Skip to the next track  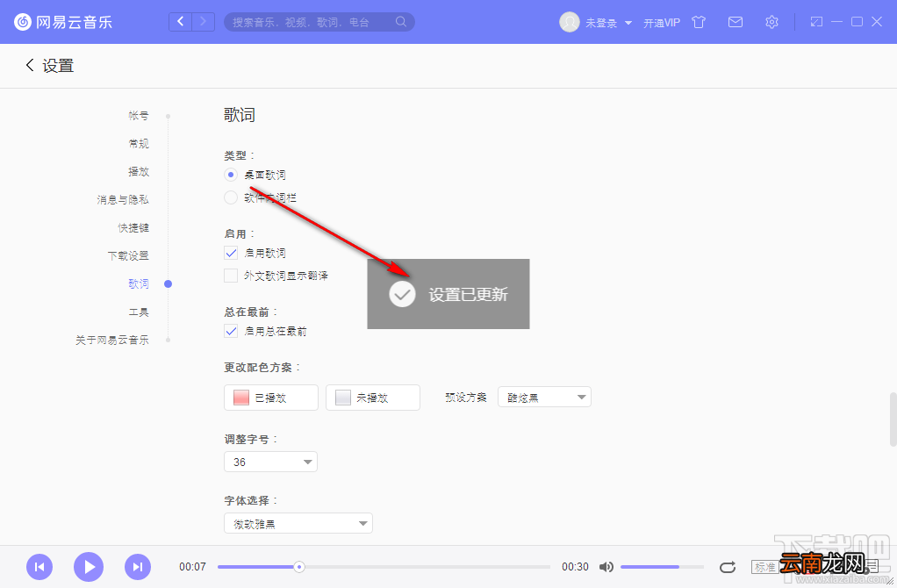point(138,567)
